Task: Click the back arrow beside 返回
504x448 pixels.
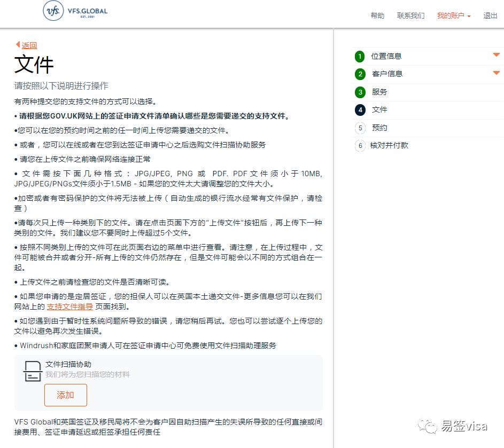Action: point(18,45)
